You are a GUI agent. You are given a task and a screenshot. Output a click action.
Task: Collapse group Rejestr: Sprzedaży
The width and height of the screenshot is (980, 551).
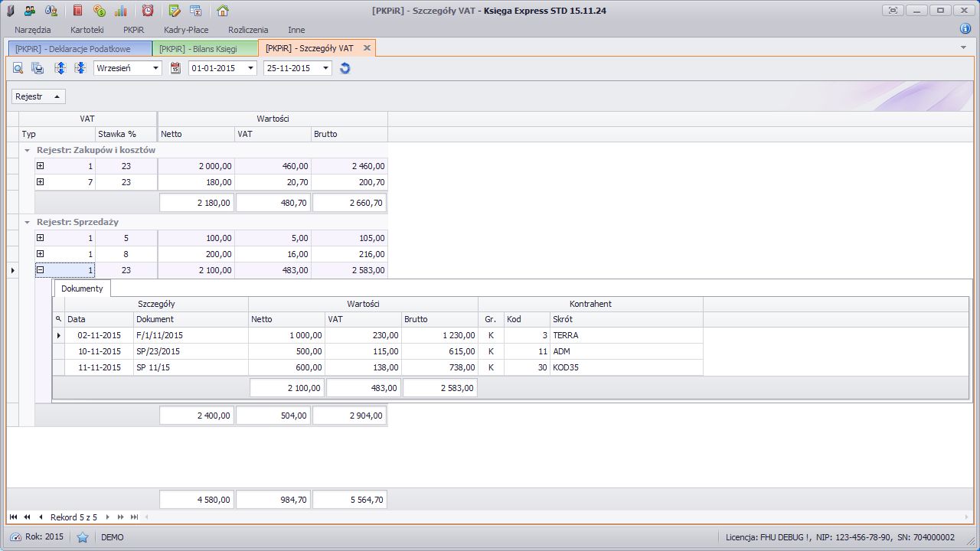click(x=28, y=222)
